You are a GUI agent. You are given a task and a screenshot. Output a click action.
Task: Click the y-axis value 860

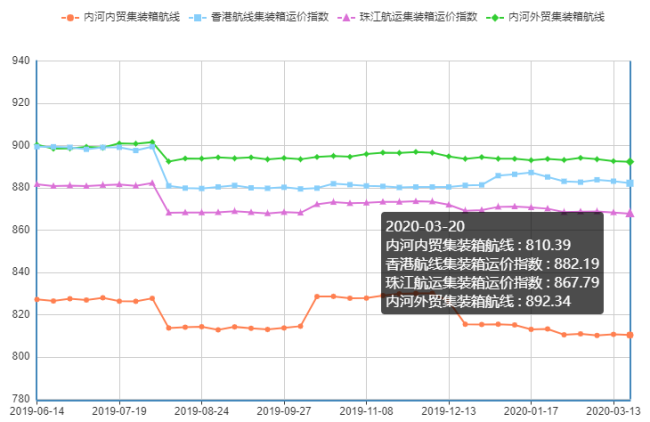[21, 230]
